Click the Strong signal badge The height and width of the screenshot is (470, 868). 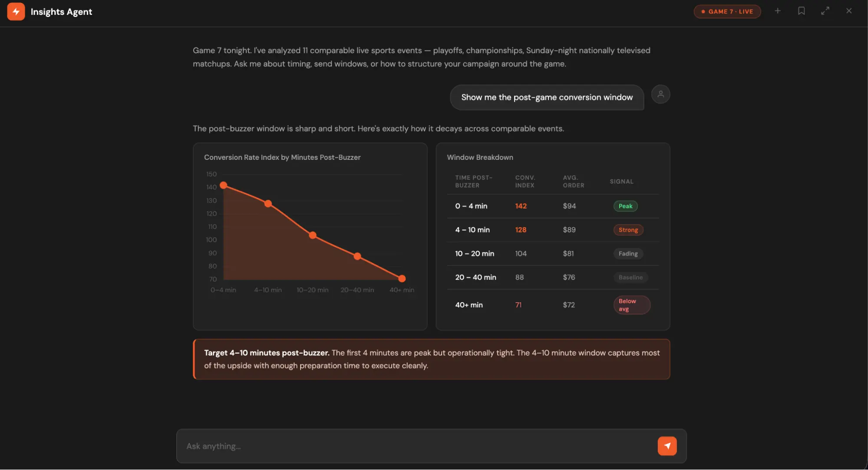[x=628, y=230]
